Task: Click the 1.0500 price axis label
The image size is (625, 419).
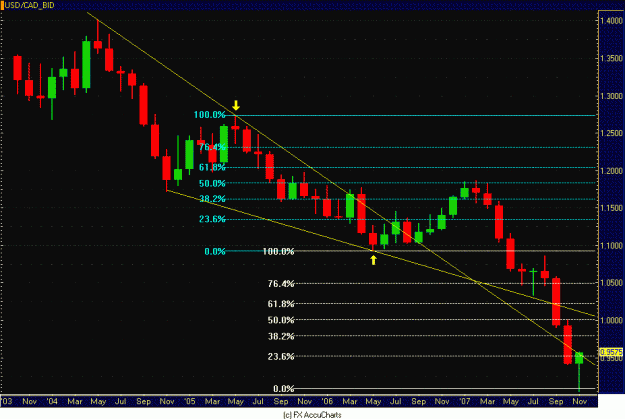Action: [612, 283]
